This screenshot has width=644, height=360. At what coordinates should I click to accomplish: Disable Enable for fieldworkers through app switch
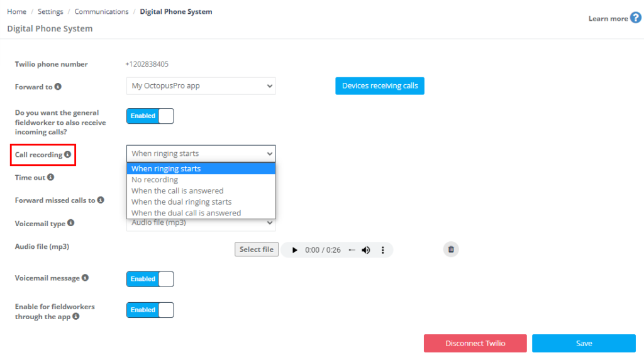[x=150, y=310]
